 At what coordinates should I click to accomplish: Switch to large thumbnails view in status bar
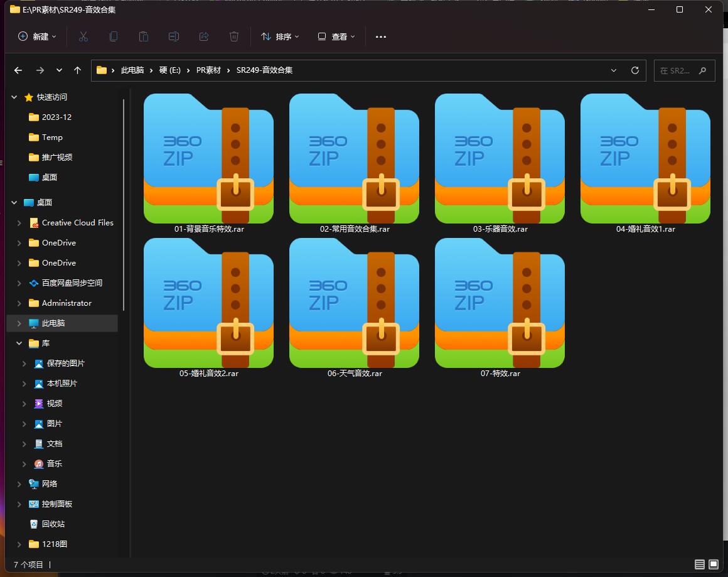coord(714,564)
